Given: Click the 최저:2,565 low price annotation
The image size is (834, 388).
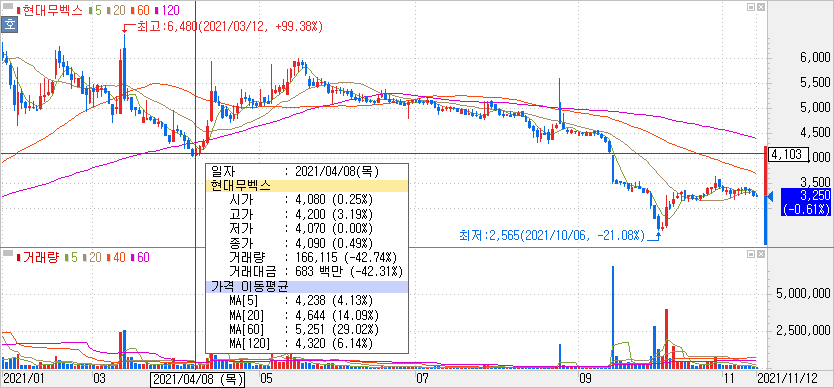Looking at the screenshot, I should tap(553, 235).
